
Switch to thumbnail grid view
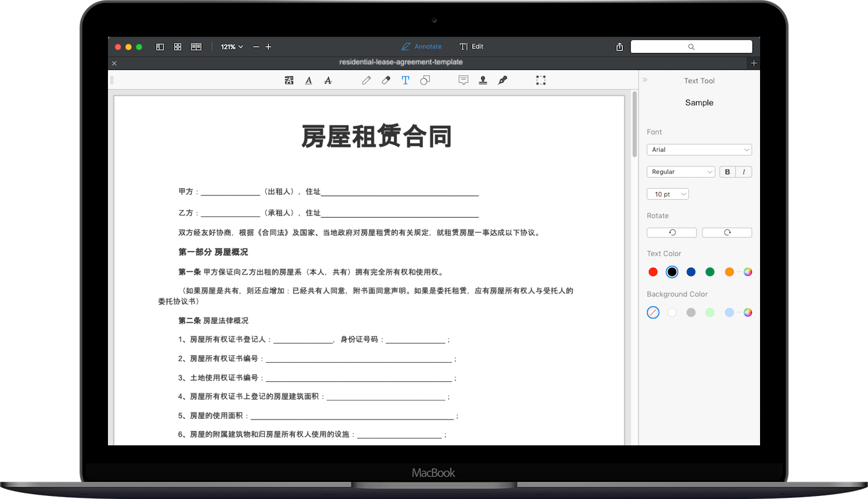178,47
